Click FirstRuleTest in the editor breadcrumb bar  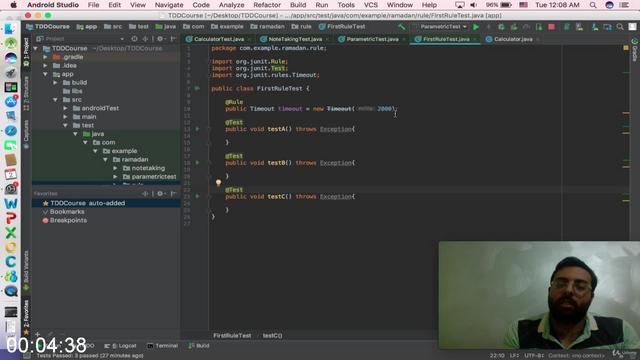[x=232, y=336]
